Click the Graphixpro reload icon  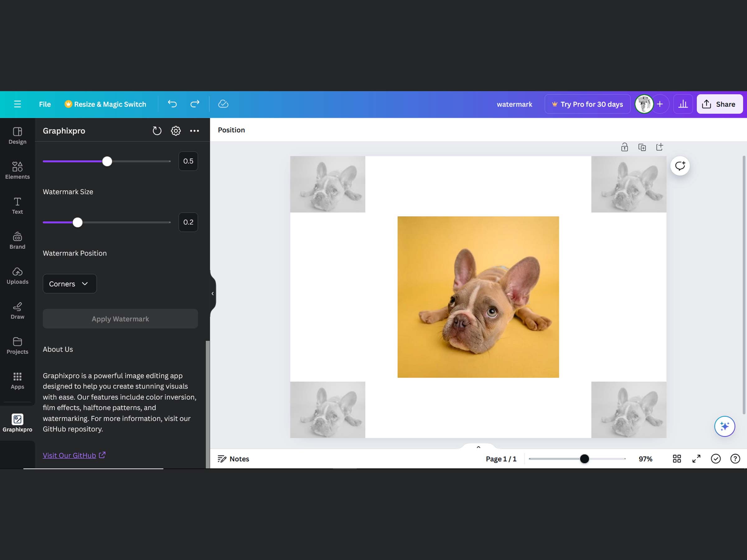tap(157, 131)
